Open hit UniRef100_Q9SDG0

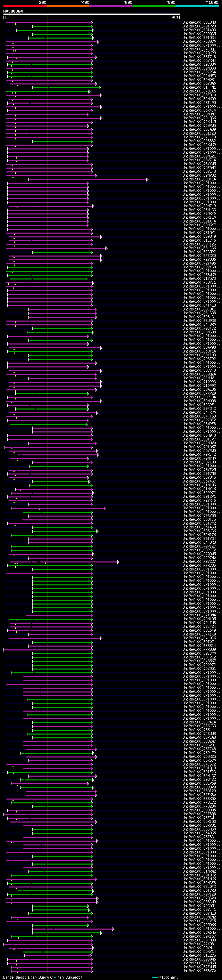tap(199, 65)
